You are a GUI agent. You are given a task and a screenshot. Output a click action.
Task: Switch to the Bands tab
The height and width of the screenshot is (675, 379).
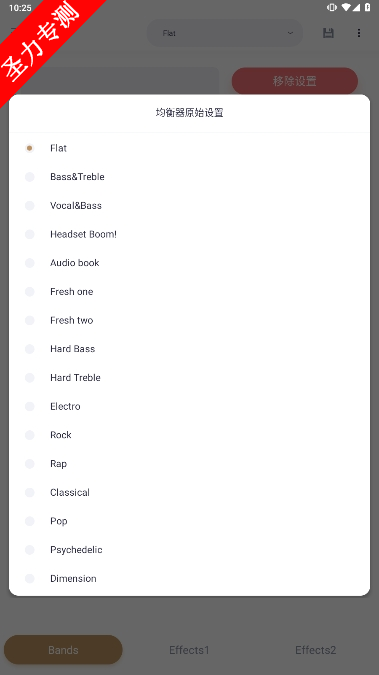coord(63,650)
